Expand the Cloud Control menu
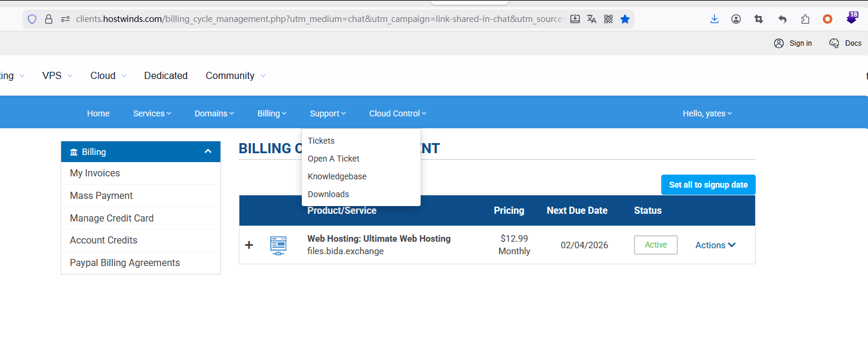The height and width of the screenshot is (348, 868). (397, 113)
